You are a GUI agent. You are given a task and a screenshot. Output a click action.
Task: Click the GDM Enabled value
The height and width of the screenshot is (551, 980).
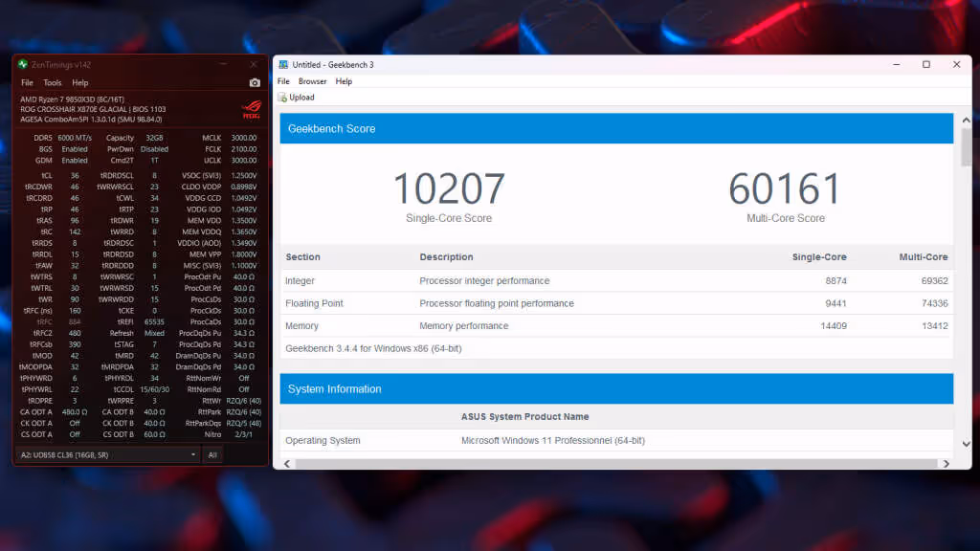pyautogui.click(x=75, y=161)
